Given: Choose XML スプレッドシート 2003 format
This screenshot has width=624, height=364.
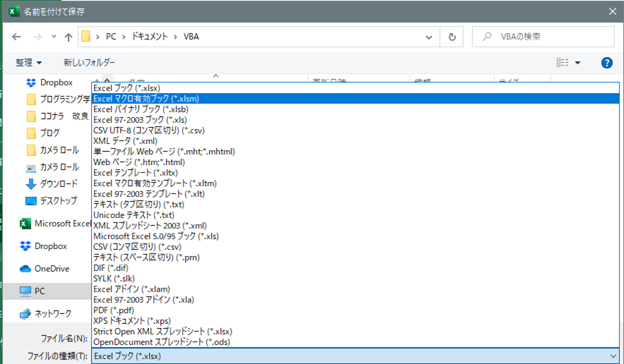Looking at the screenshot, I should (x=355, y=226).
